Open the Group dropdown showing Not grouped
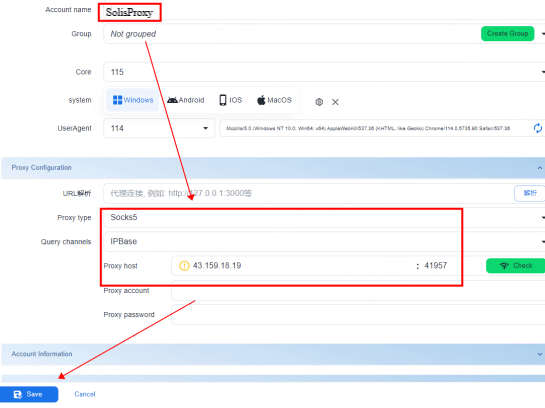The width and height of the screenshot is (545, 408). (x=324, y=34)
